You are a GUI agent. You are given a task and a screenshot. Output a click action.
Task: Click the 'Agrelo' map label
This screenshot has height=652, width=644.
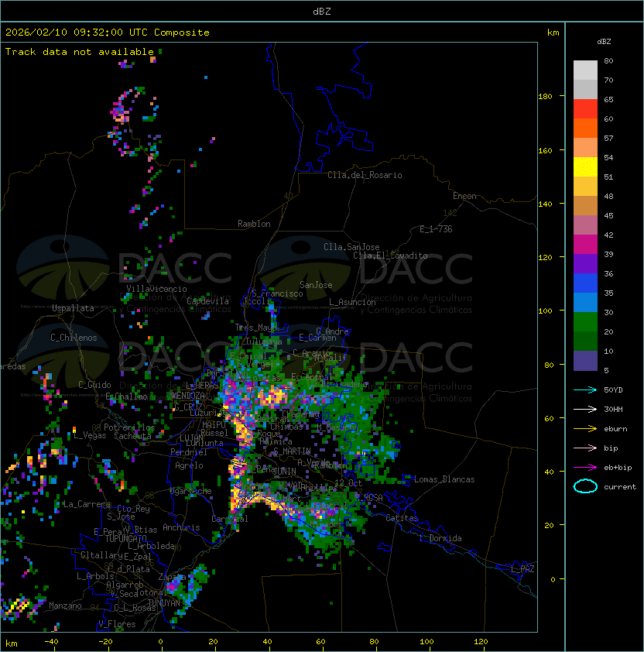point(189,466)
